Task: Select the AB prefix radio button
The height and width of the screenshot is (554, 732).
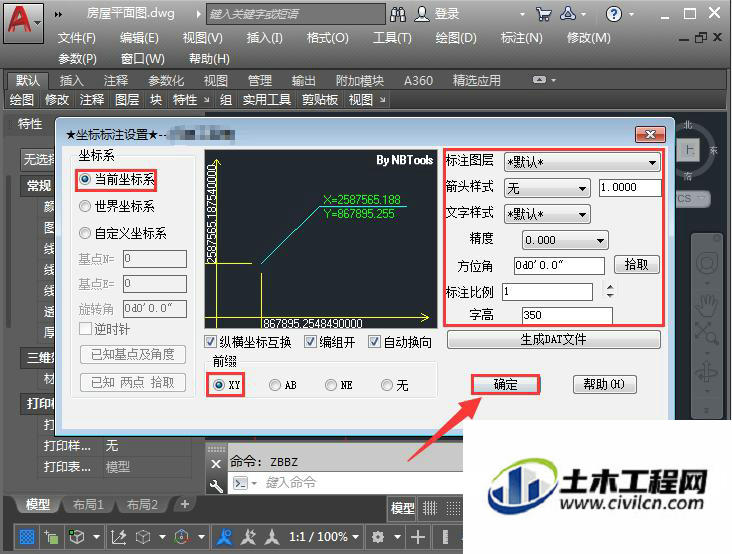Action: pos(275,385)
